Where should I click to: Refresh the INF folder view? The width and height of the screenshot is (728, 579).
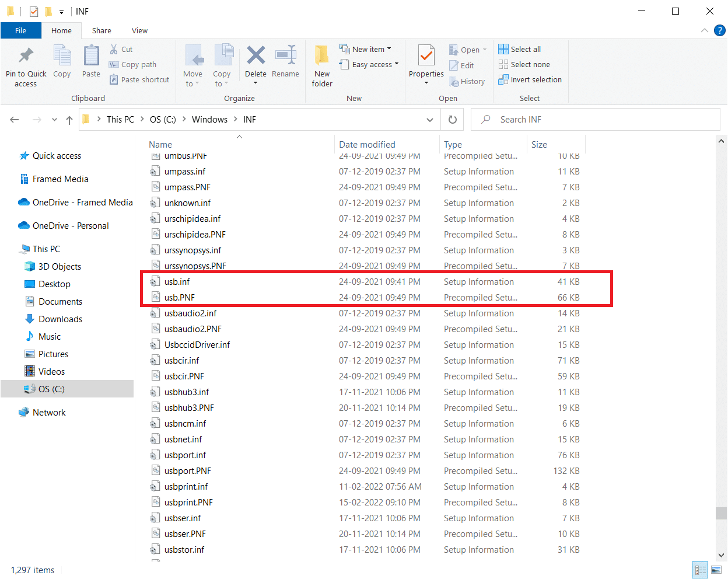[453, 120]
